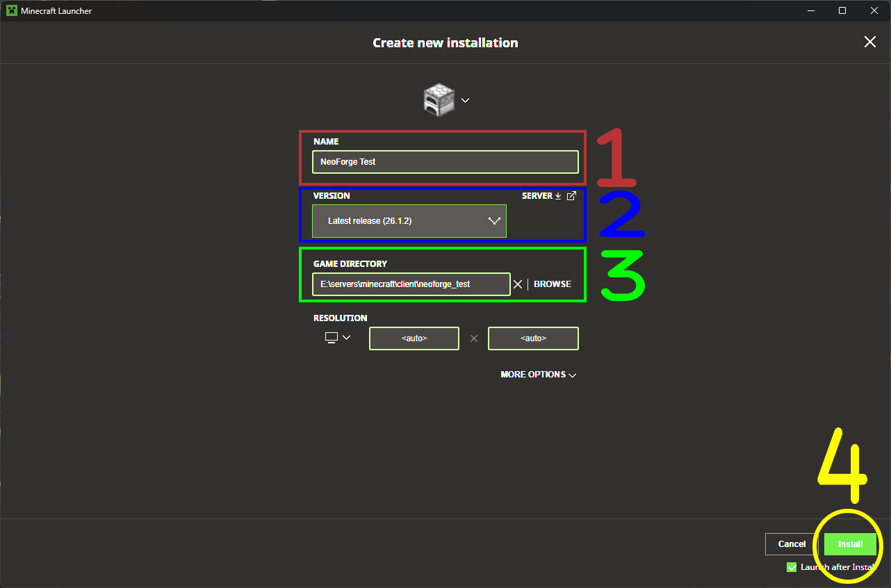This screenshot has width=891, height=588.
Task: Minimize the Minecraft Launcher window
Action: 810,10
